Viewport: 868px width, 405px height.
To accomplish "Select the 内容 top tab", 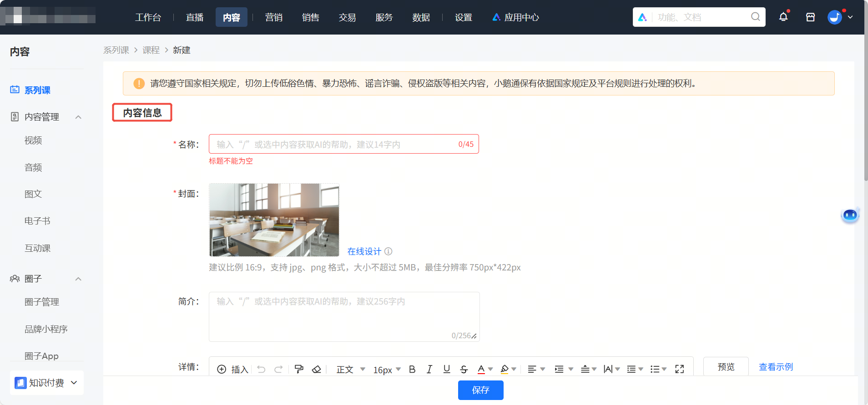I will [x=232, y=17].
